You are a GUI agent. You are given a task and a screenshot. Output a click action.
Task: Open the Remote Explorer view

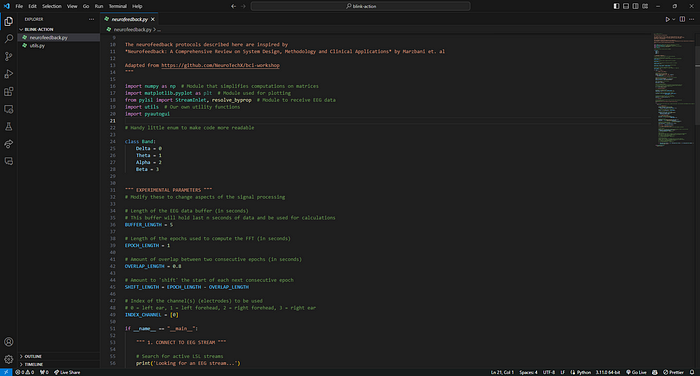point(8,109)
